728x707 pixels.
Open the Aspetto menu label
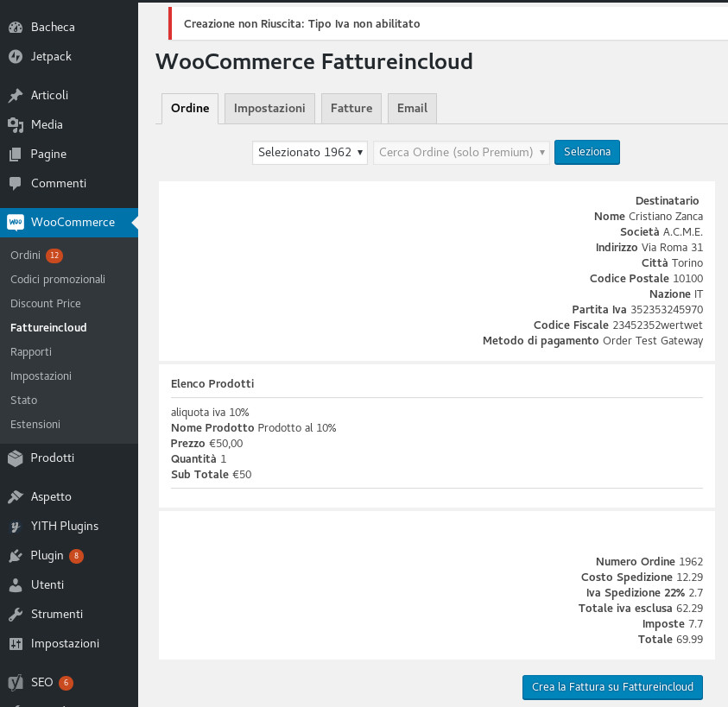pos(51,496)
